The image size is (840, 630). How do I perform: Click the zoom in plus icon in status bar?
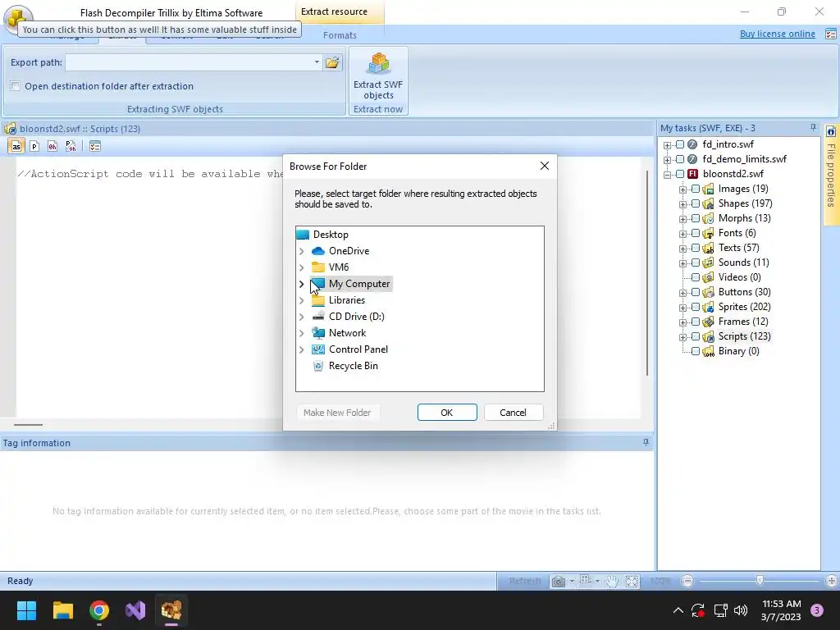coord(832,581)
